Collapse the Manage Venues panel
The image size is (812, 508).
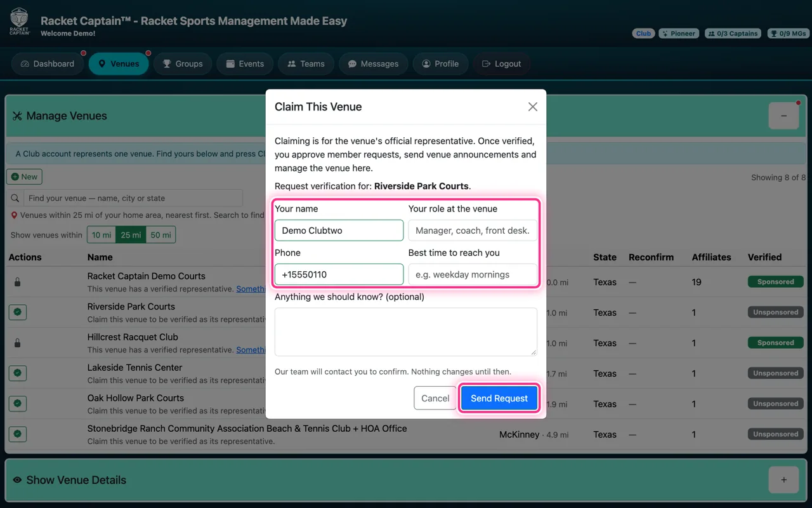tap(783, 116)
